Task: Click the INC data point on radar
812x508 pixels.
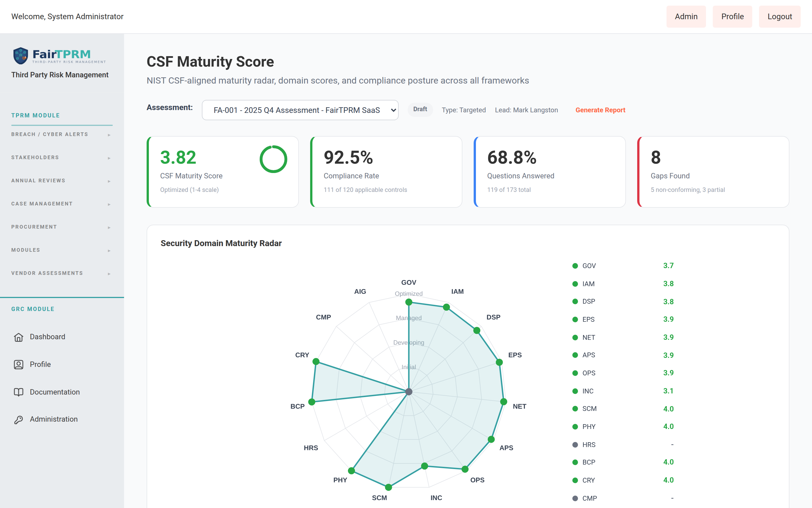Action: coord(424,466)
